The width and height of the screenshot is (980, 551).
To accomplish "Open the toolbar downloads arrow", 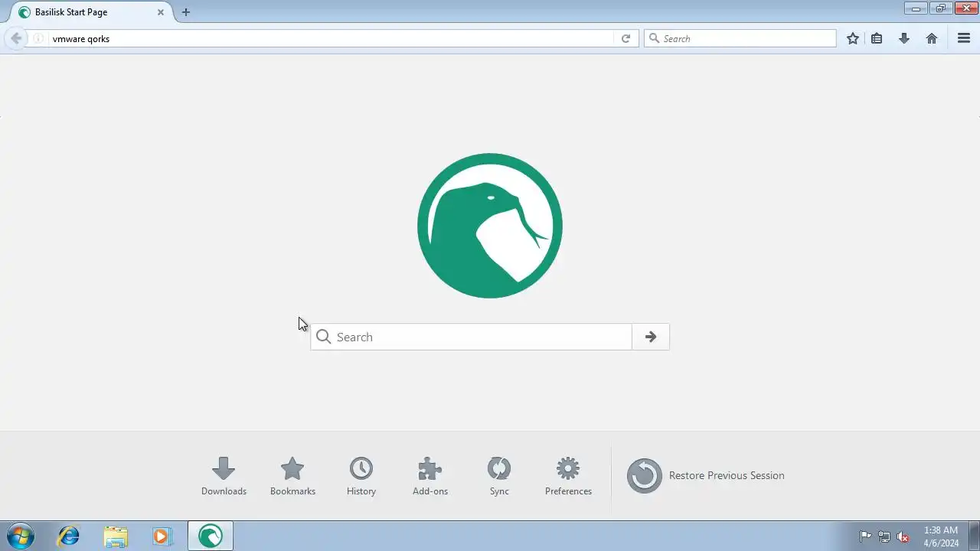I will [904, 38].
